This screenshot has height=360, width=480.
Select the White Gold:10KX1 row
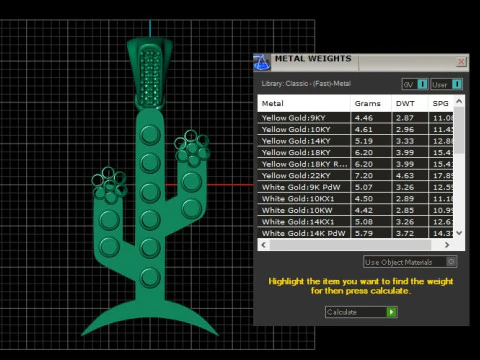pos(355,199)
